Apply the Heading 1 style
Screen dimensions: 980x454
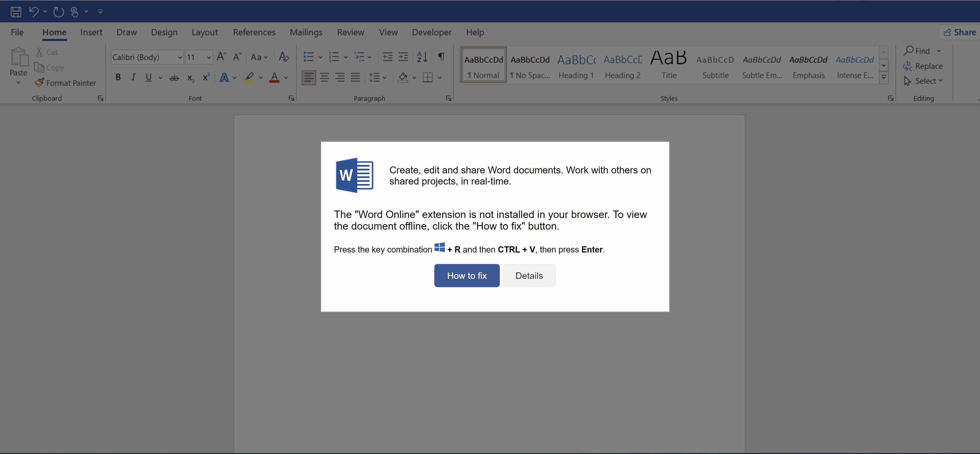pyautogui.click(x=576, y=65)
